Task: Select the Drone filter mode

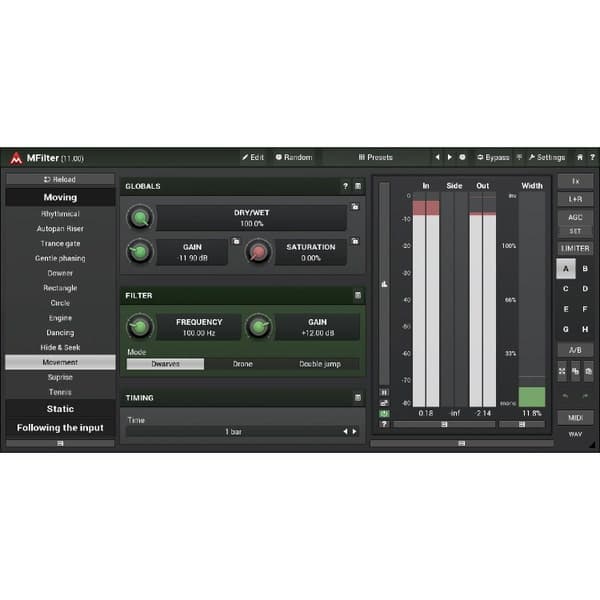Action: pos(243,364)
